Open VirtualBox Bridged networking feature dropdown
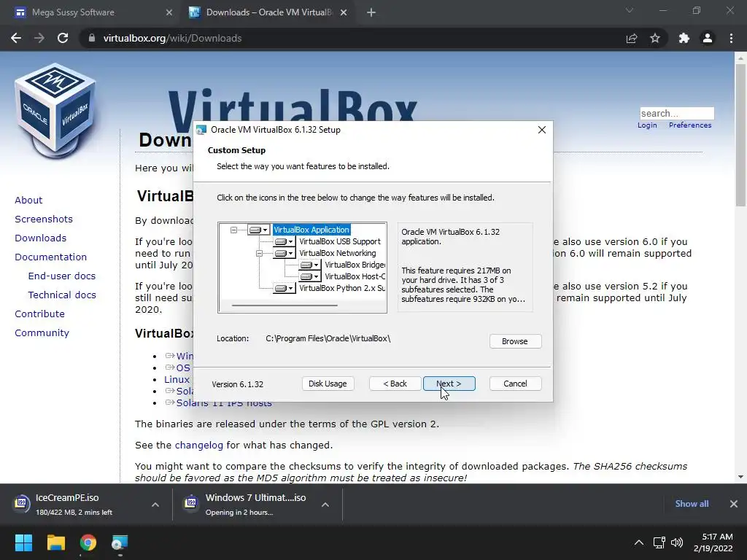Screen dimensions: 747x560 point(310,265)
